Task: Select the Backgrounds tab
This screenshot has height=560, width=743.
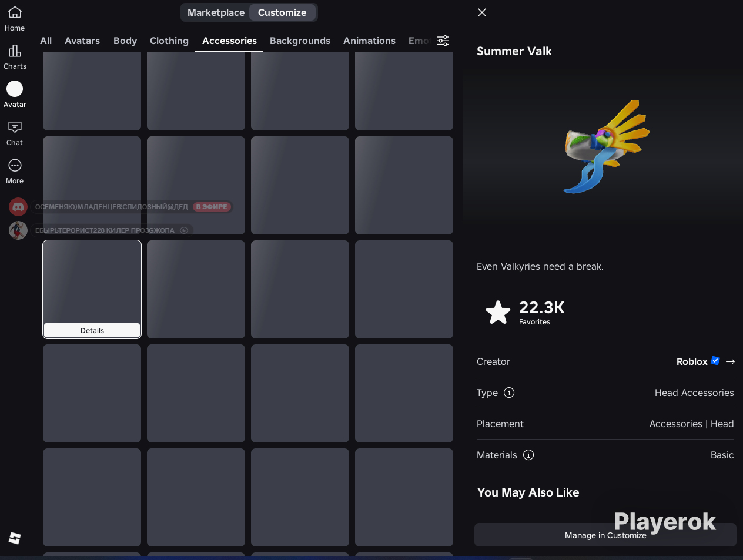Action: tap(300, 41)
